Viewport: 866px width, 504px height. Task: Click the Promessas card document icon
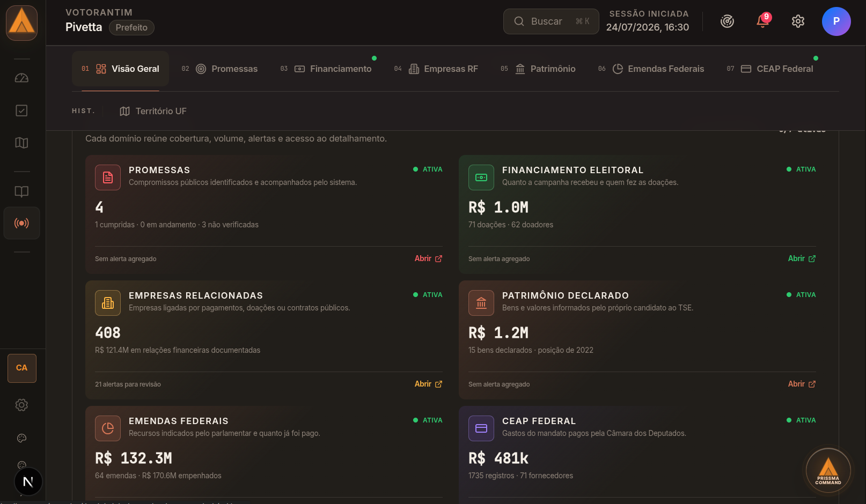(108, 177)
